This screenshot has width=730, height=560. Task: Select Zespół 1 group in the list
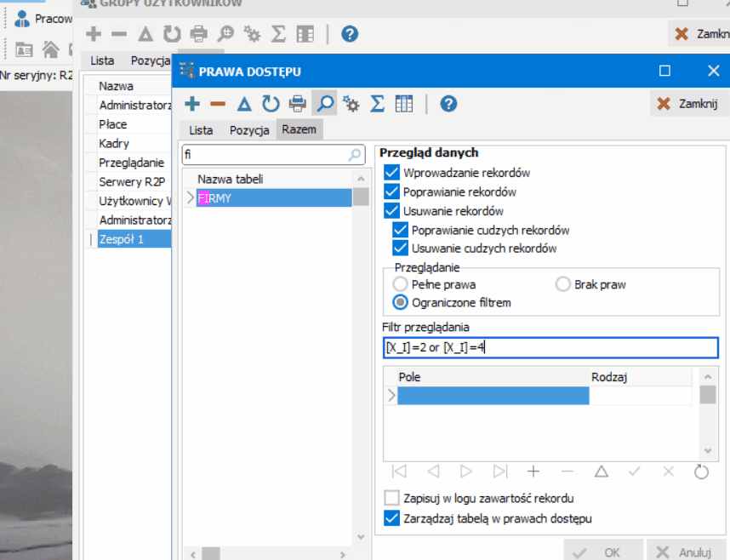click(134, 239)
